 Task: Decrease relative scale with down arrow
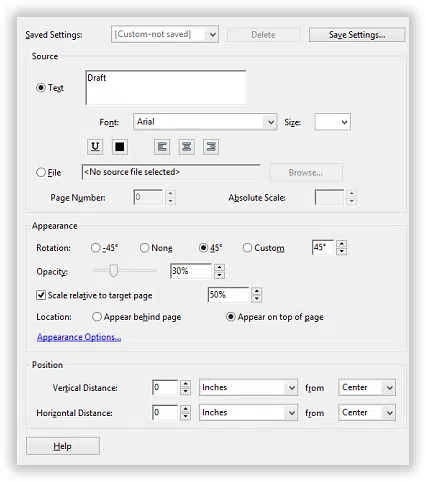[257, 299]
